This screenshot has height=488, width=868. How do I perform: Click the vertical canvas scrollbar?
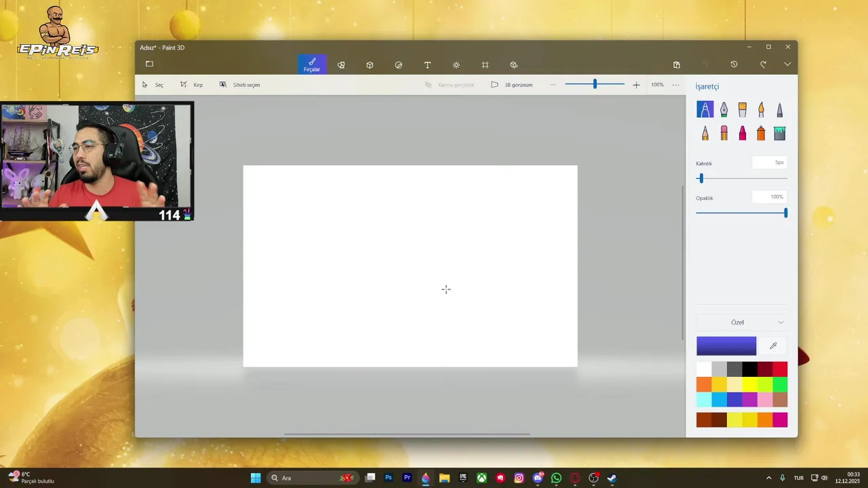pyautogui.click(x=683, y=263)
